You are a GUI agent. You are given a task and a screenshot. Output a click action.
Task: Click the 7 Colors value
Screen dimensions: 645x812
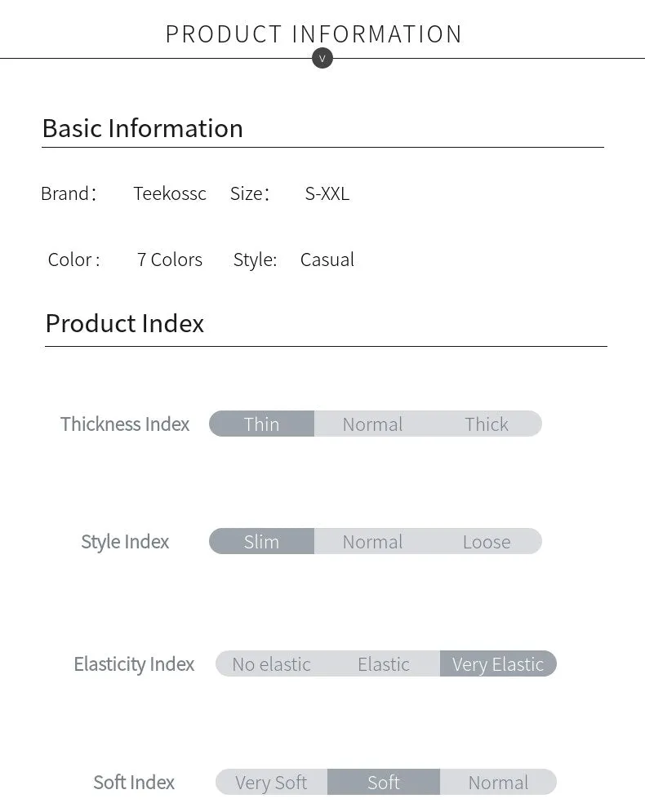pyautogui.click(x=169, y=259)
